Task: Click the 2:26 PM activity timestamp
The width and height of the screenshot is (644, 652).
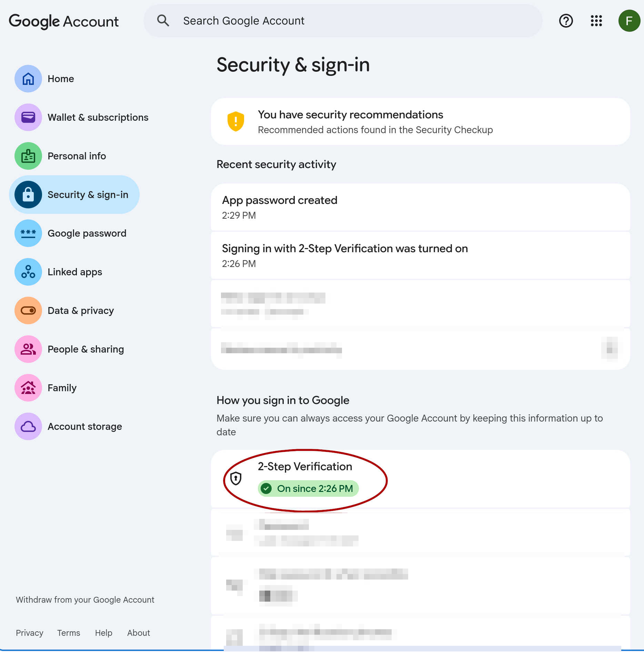Action: click(x=239, y=264)
